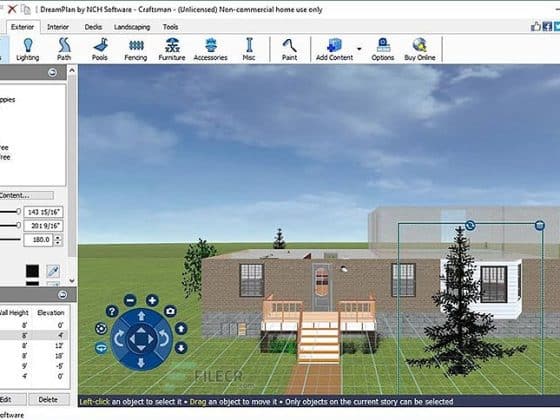Activate the Paint tool
The width and height of the screenshot is (560, 420).
(x=289, y=49)
